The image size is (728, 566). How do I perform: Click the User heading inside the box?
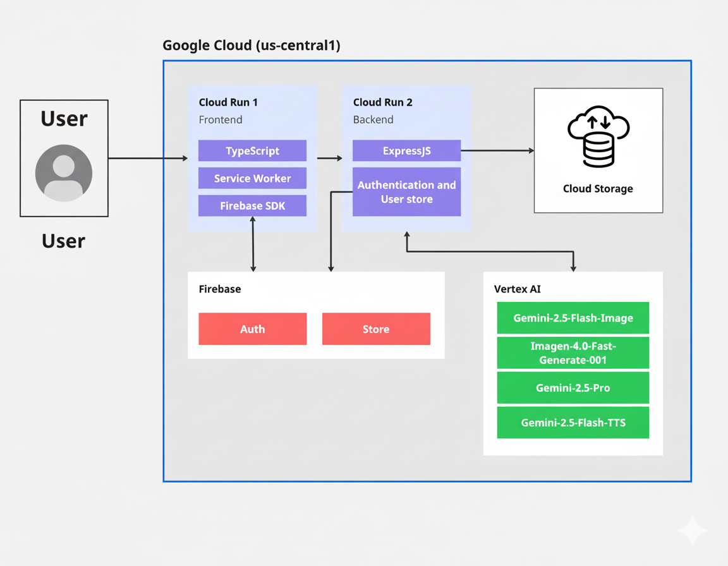[x=64, y=119]
